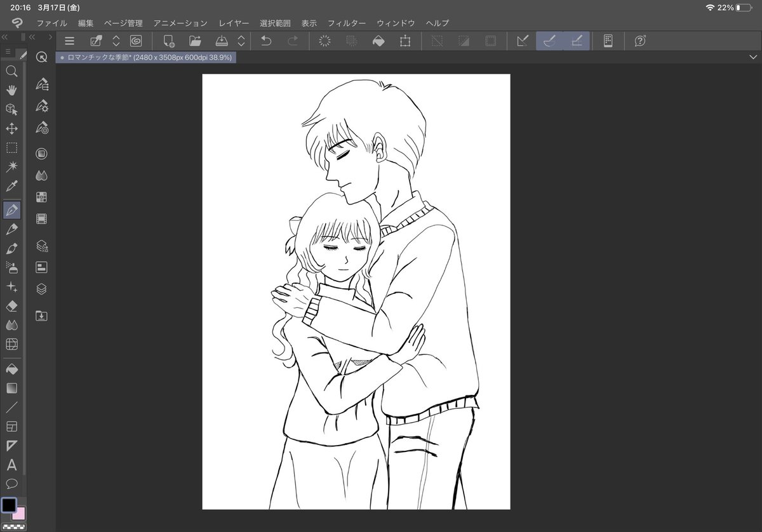Open the Color Set grid palette
Screen dimensions: 762x532
tap(42, 197)
